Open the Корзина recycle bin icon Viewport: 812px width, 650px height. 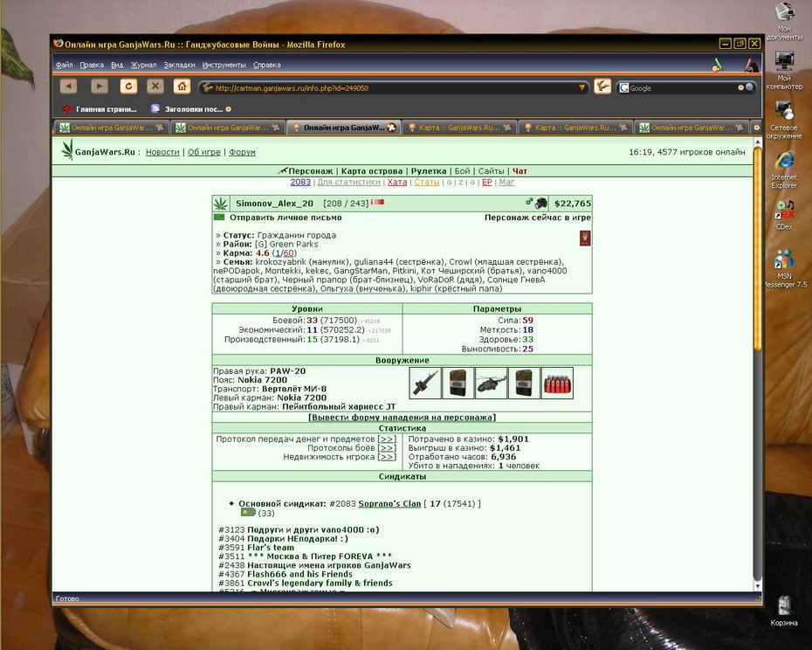(x=784, y=612)
